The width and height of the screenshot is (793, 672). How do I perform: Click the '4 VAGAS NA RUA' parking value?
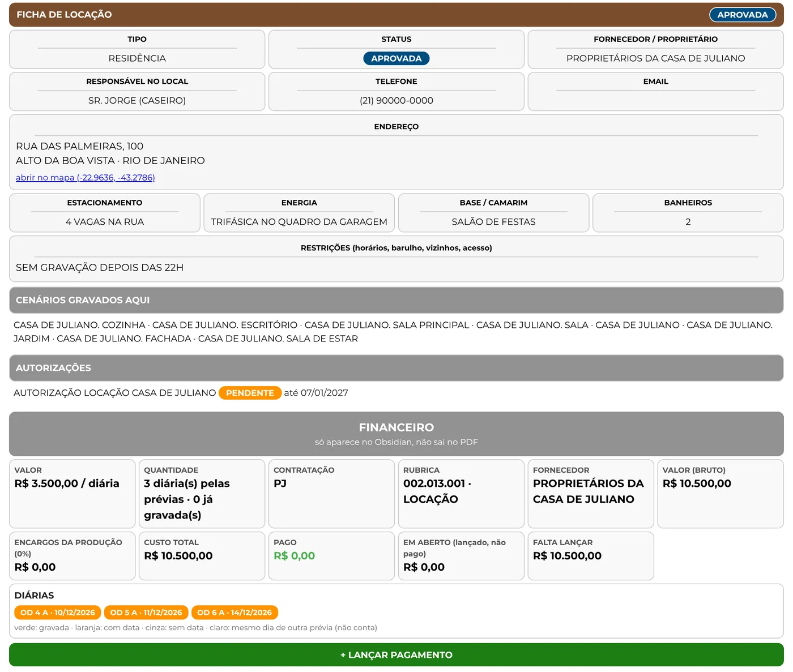[105, 222]
